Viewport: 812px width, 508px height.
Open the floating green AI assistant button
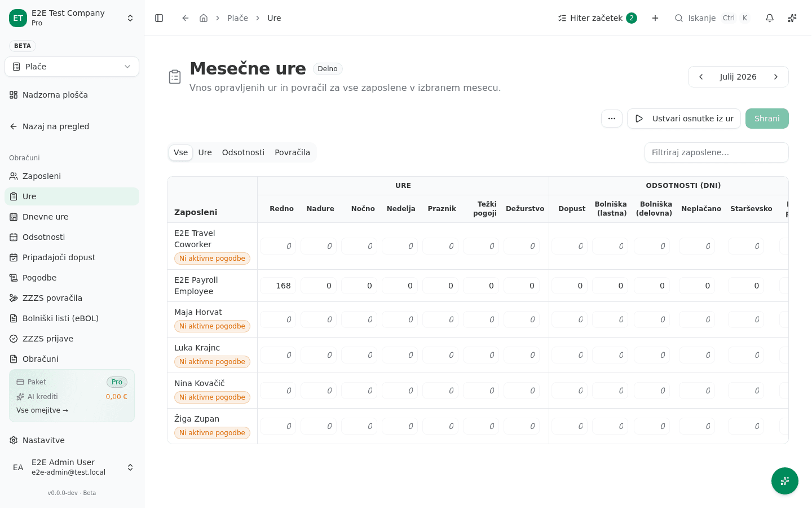785,481
